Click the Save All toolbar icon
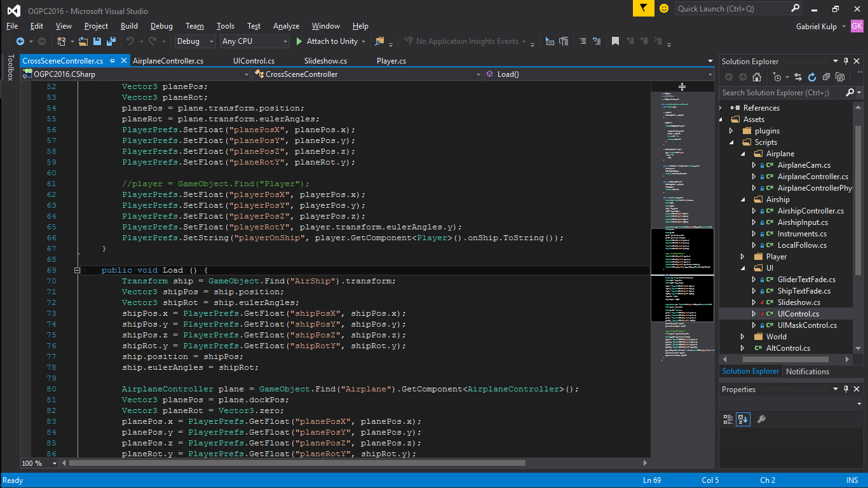Image resolution: width=868 pixels, height=488 pixels. point(111,41)
